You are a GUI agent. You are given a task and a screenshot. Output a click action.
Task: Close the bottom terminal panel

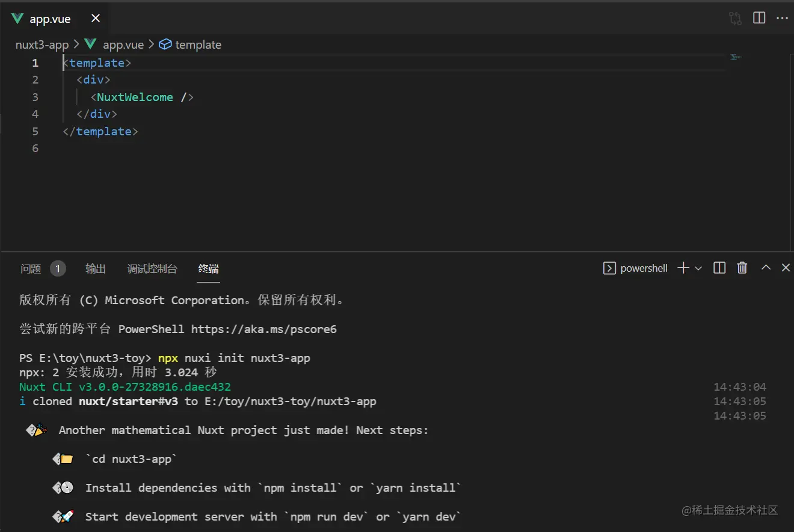[x=786, y=268]
